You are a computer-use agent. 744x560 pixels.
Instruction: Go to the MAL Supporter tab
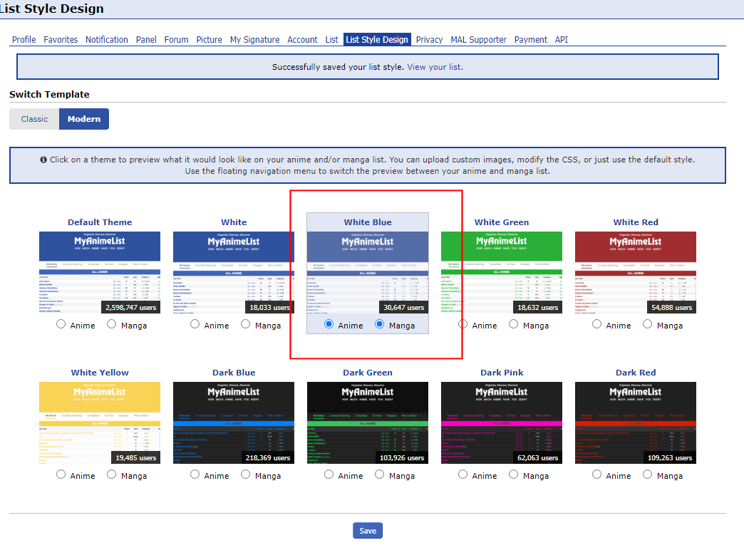[478, 40]
